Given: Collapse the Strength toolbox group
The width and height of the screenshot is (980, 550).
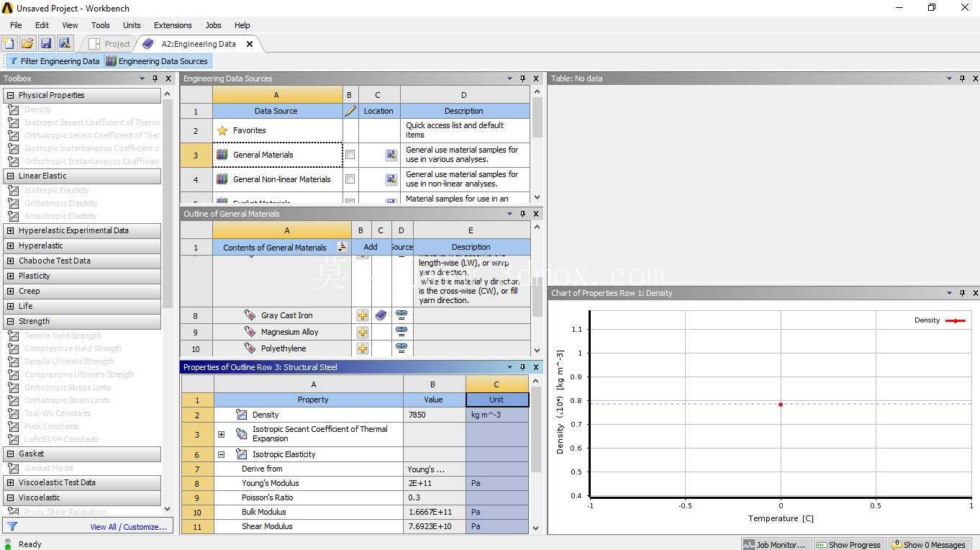Looking at the screenshot, I should pos(10,321).
